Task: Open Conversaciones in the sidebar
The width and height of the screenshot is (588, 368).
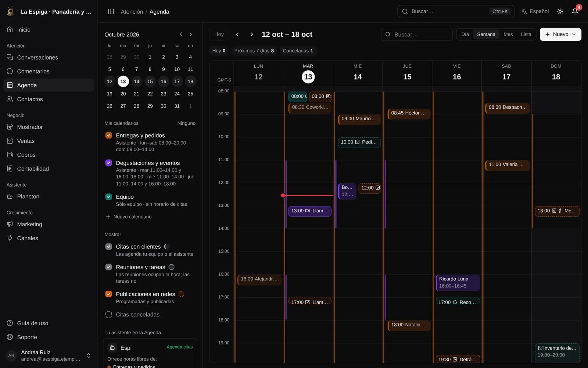Action: click(x=49, y=57)
